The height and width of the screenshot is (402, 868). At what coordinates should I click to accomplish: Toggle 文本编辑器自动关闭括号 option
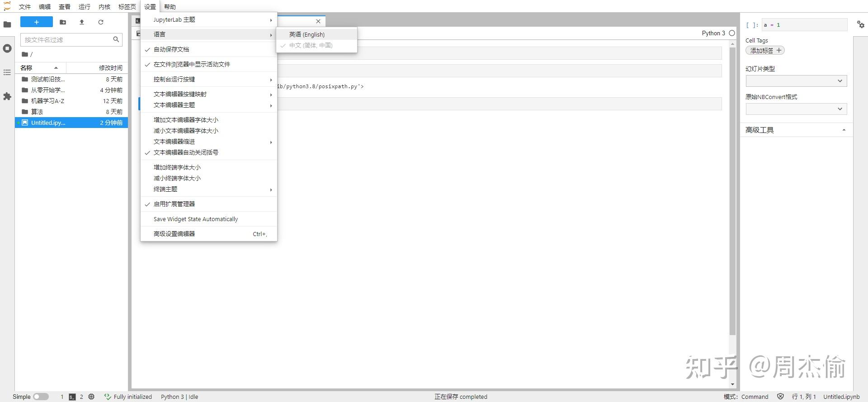(209, 152)
